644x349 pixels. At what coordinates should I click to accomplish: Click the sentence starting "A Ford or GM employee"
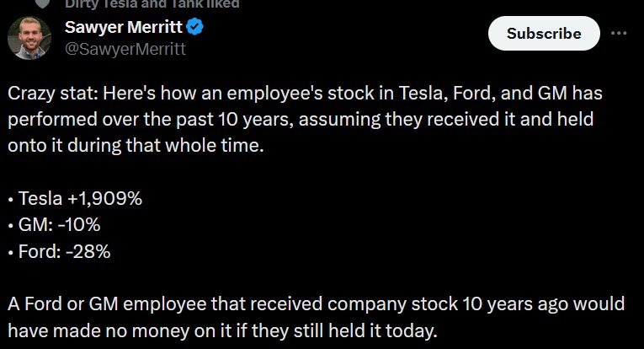pyautogui.click(x=316, y=304)
